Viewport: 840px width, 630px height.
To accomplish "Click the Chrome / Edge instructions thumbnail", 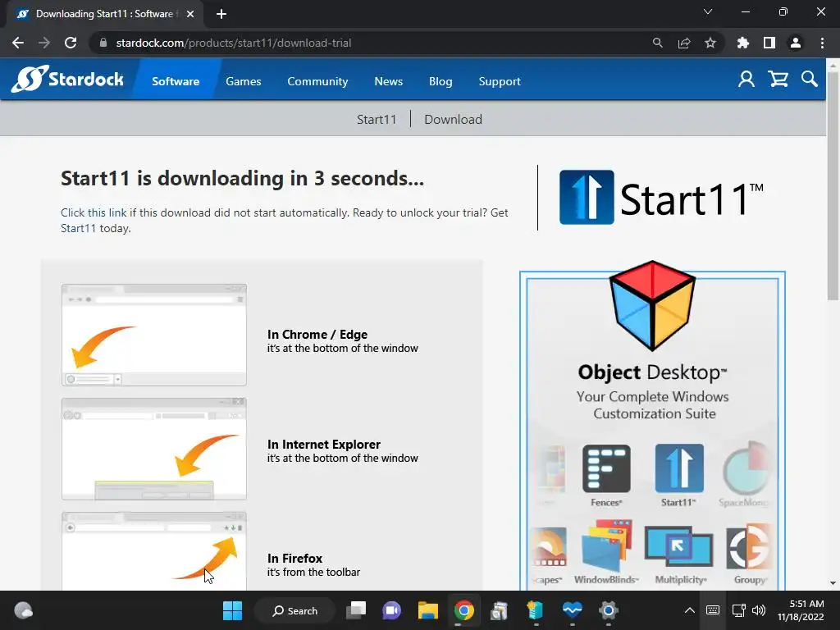I will 154,335.
